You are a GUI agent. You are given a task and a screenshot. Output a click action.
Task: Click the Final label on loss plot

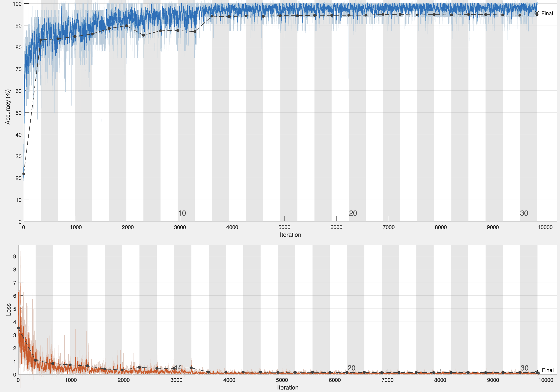click(x=548, y=370)
